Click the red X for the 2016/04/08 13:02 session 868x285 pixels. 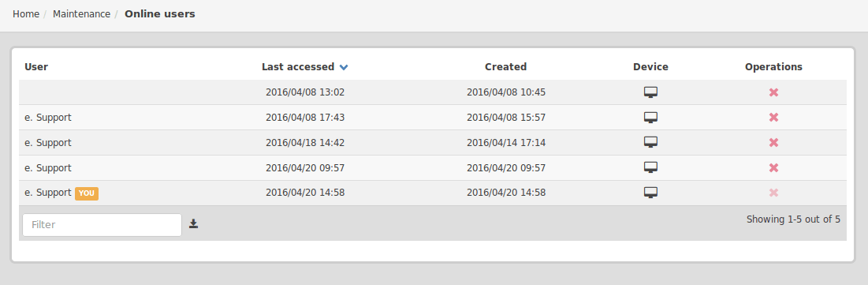(773, 92)
